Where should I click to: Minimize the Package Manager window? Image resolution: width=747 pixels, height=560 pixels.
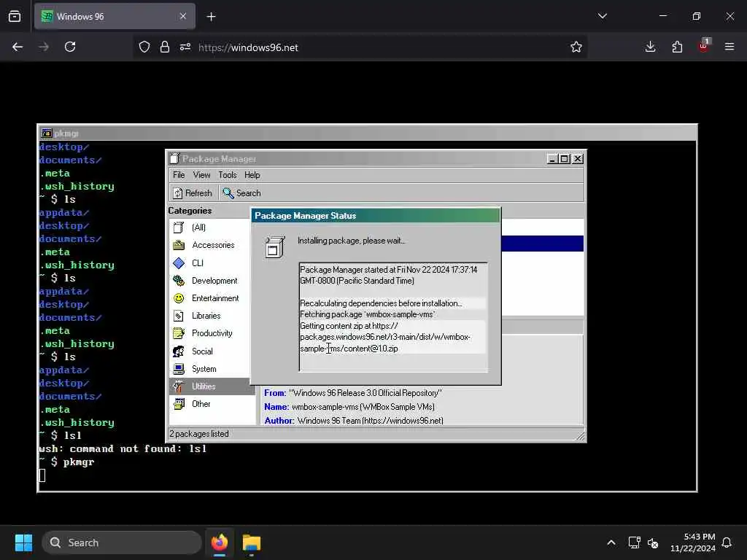pyautogui.click(x=552, y=158)
